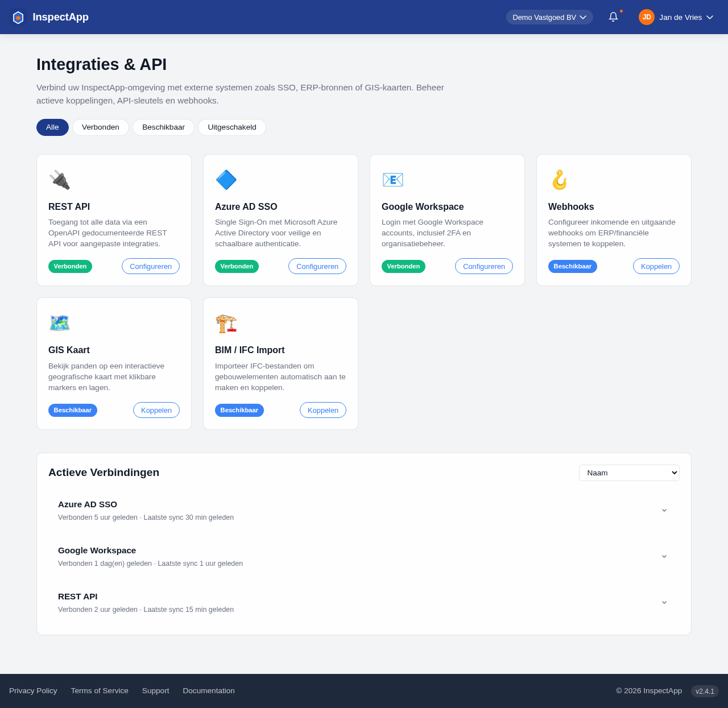Image resolution: width=728 pixels, height=708 pixels.
Task: Click the BIM / IFC Import card title
Action: tap(250, 350)
